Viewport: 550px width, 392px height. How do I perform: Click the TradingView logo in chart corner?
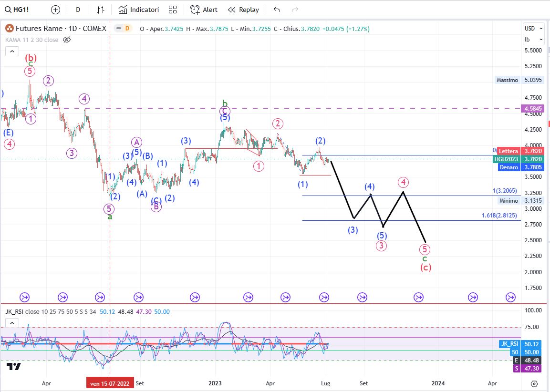pos(14,366)
